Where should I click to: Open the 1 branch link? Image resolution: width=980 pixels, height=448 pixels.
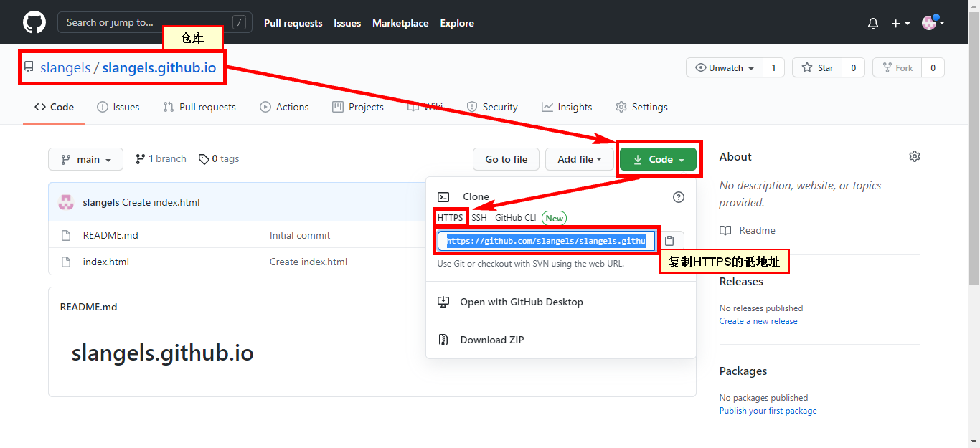coord(161,159)
